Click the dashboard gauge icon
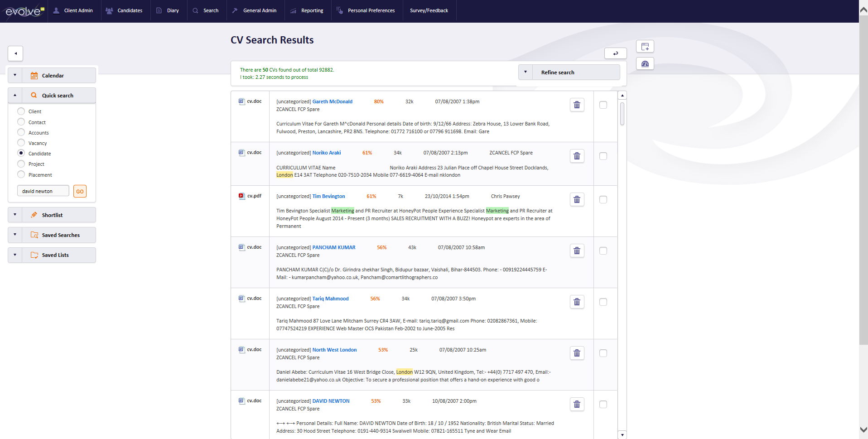This screenshot has width=868, height=439. (645, 63)
